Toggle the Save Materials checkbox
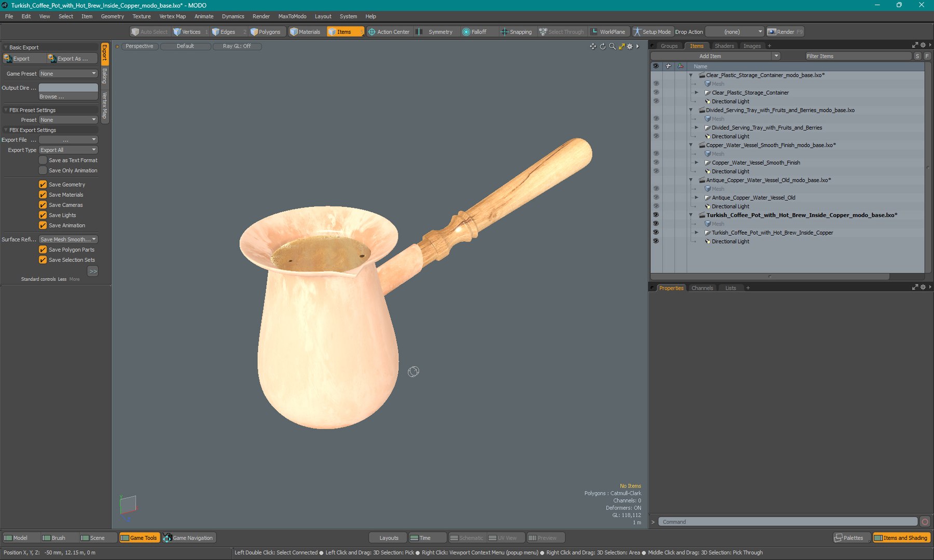The height and width of the screenshot is (560, 934). (43, 194)
